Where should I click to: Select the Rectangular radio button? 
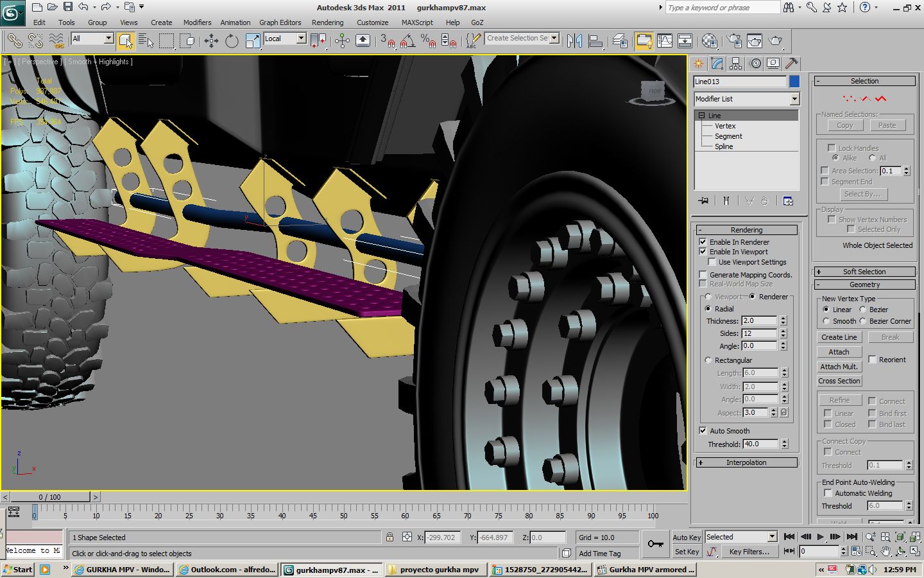pyautogui.click(x=708, y=360)
